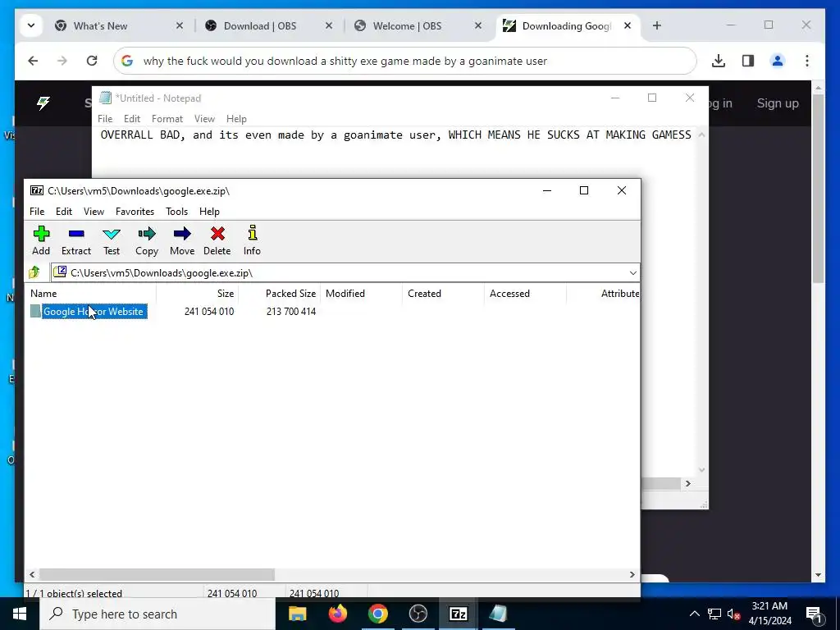
Task: Open the 7-Zip Help menu
Action: pyautogui.click(x=209, y=212)
